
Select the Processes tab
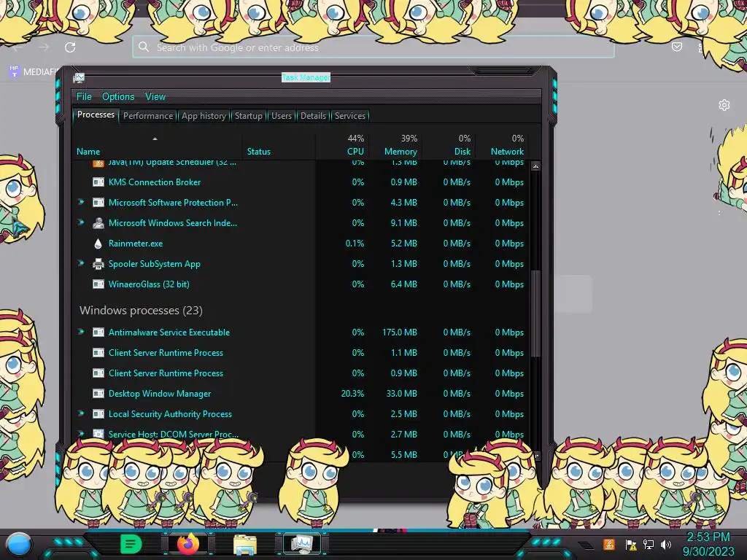96,114
